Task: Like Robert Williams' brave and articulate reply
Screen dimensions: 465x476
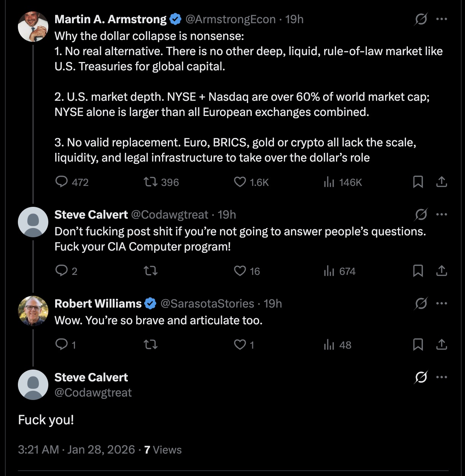Action: pyautogui.click(x=240, y=345)
